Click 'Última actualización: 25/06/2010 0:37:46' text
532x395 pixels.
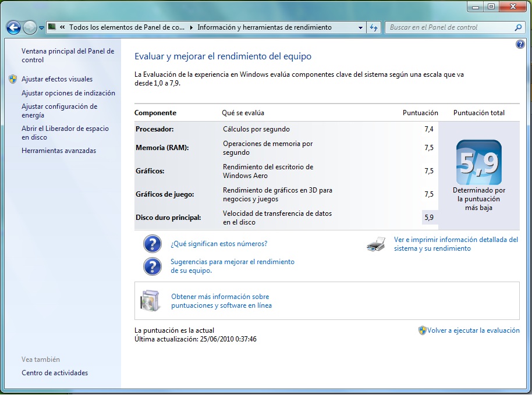tap(196, 339)
